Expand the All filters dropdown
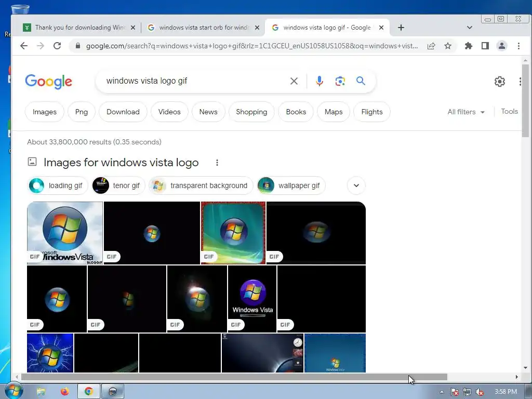 click(466, 112)
